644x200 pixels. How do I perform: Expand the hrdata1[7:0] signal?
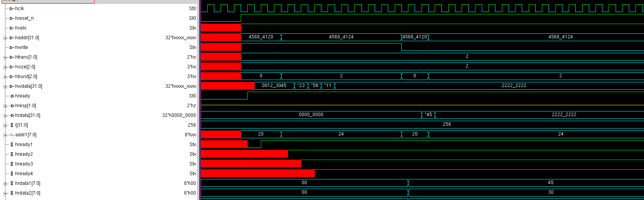tap(5, 183)
